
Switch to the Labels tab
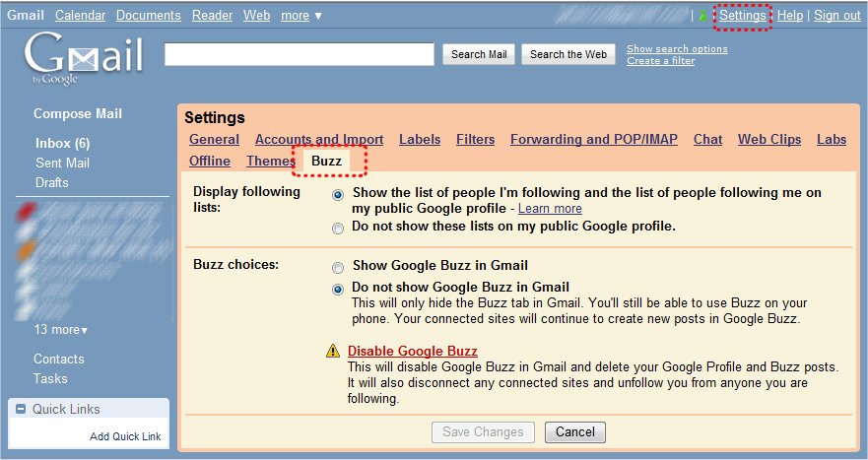click(x=420, y=140)
